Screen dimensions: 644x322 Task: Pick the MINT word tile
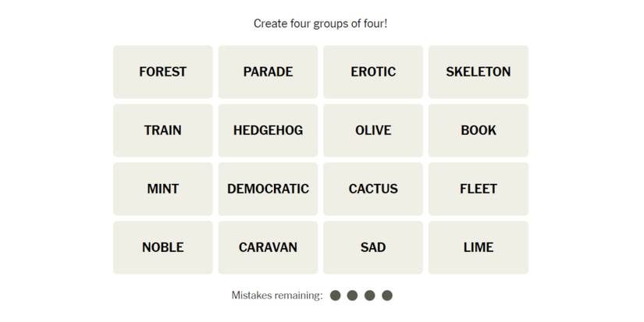point(162,189)
